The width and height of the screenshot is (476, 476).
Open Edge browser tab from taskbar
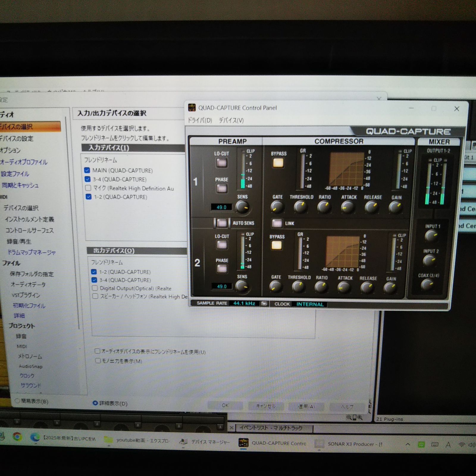point(63,438)
